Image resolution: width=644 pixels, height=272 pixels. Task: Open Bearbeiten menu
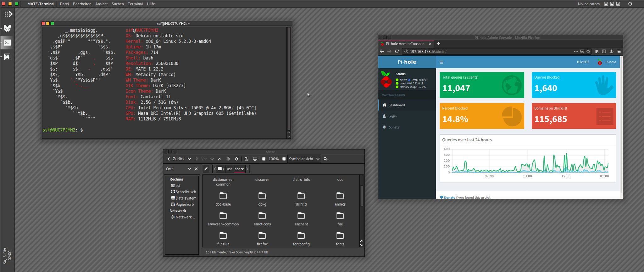click(x=82, y=4)
